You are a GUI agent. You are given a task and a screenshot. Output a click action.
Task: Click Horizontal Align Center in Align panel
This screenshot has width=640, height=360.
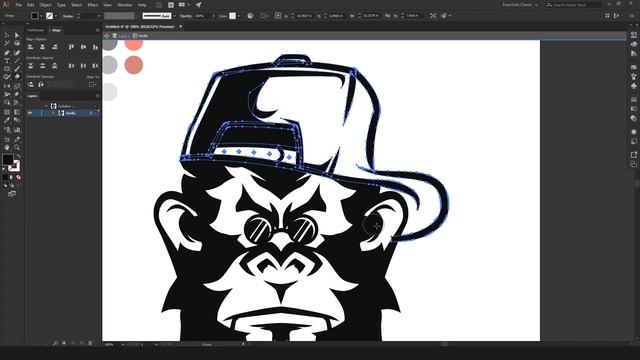click(42, 47)
